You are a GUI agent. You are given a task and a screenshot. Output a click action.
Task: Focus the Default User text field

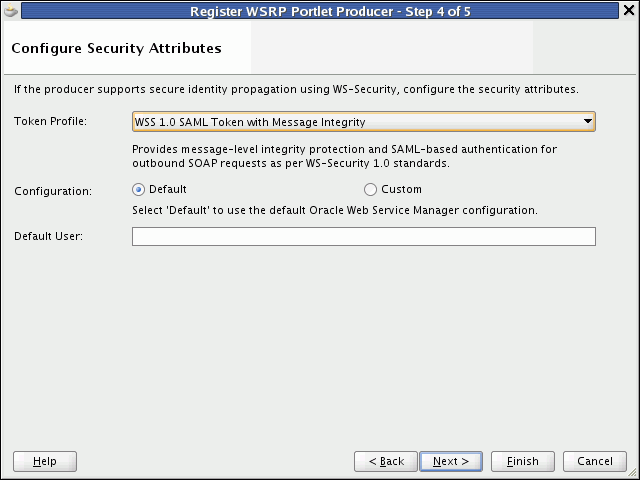[363, 236]
